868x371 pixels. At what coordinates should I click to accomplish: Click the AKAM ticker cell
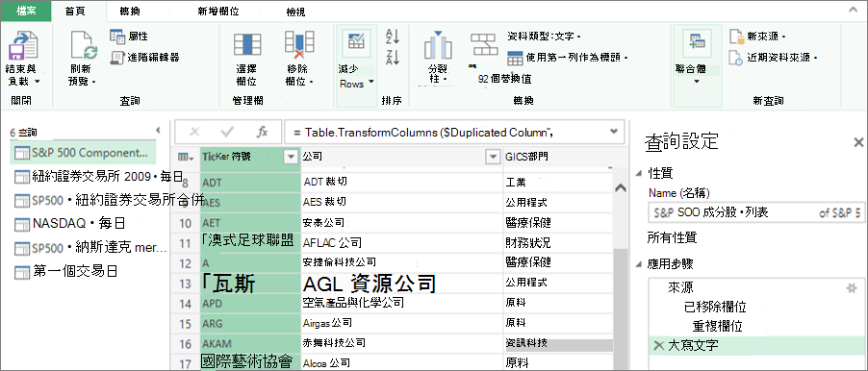point(250,343)
